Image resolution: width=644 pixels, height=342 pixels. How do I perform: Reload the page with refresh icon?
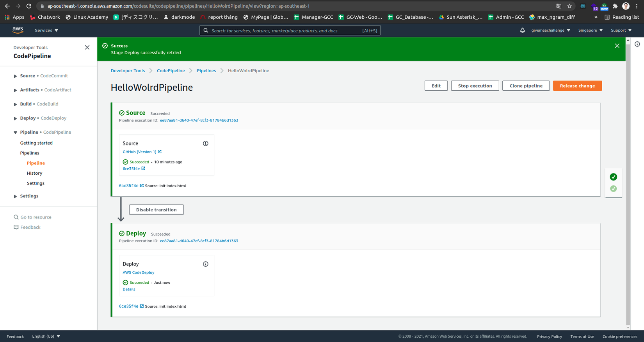[29, 6]
